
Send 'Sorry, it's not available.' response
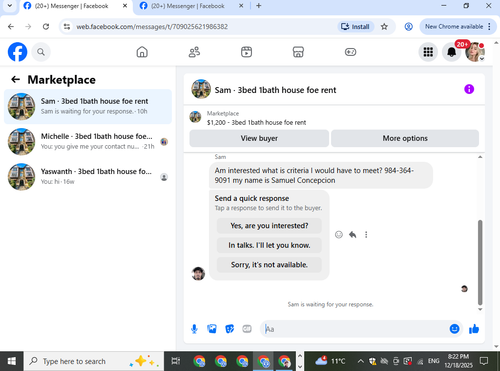pos(269,265)
